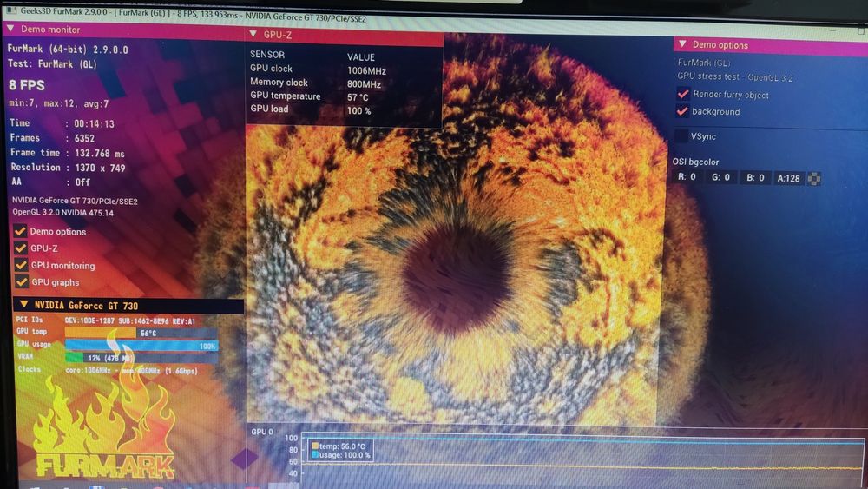Image resolution: width=868 pixels, height=489 pixels.
Task: Uncheck the GPU monitoring checkbox
Action: 21,265
